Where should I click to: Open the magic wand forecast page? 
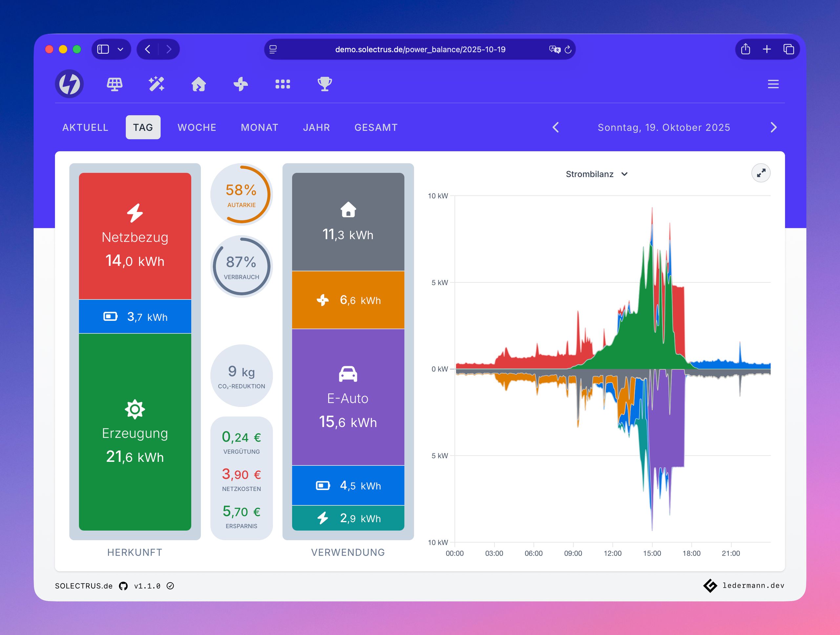pos(157,84)
